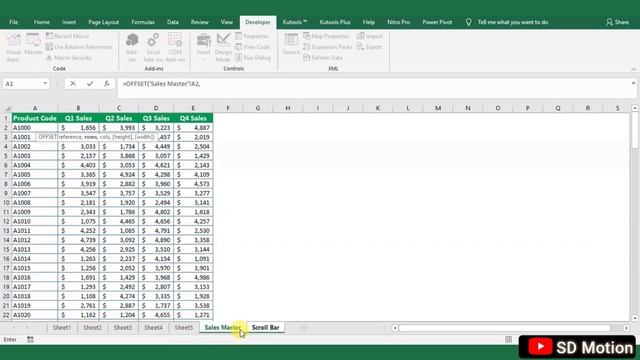
Task: Open the Review tab
Action: coord(200,22)
